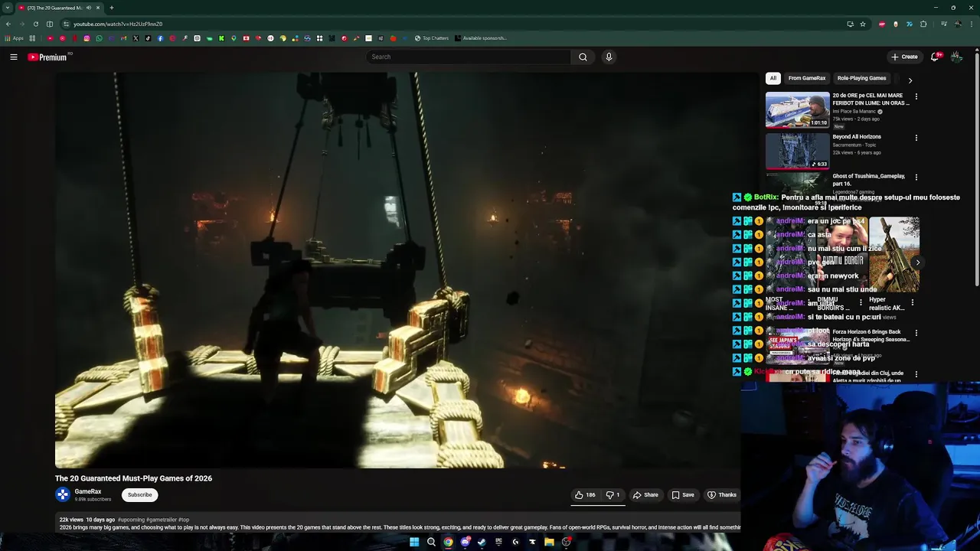
Task: Open the Available sponsorships bookmark
Action: coord(481,38)
